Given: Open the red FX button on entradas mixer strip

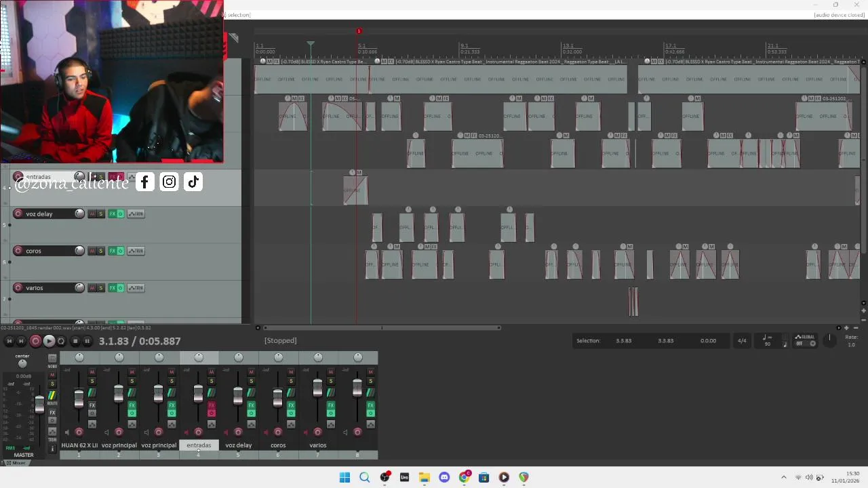Looking at the screenshot, I should pyautogui.click(x=211, y=405).
